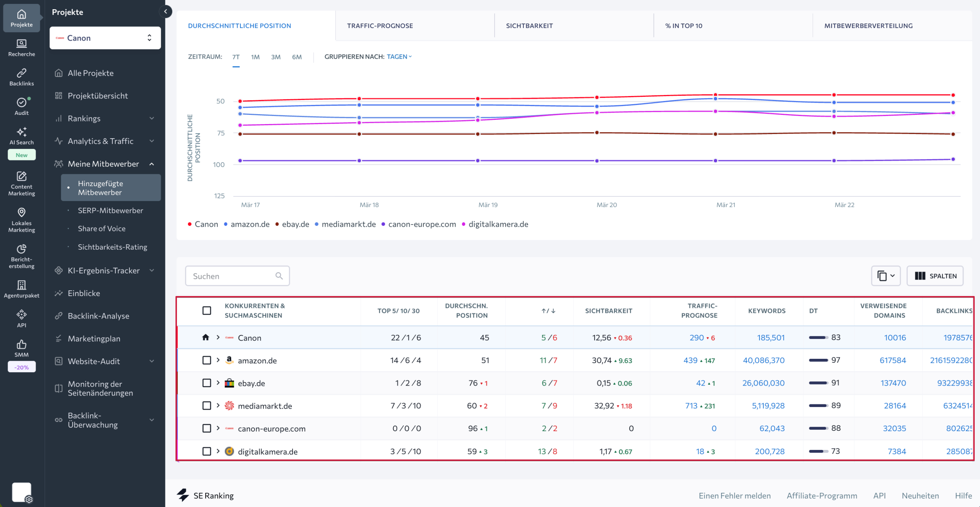Open the Berichterstellung section

tap(21, 256)
